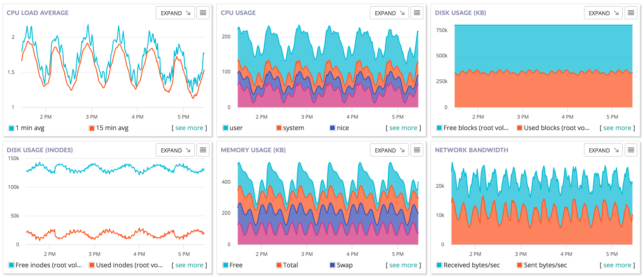
Task: Open the Disk Usage (KB) hamburger menu
Action: coord(631,13)
